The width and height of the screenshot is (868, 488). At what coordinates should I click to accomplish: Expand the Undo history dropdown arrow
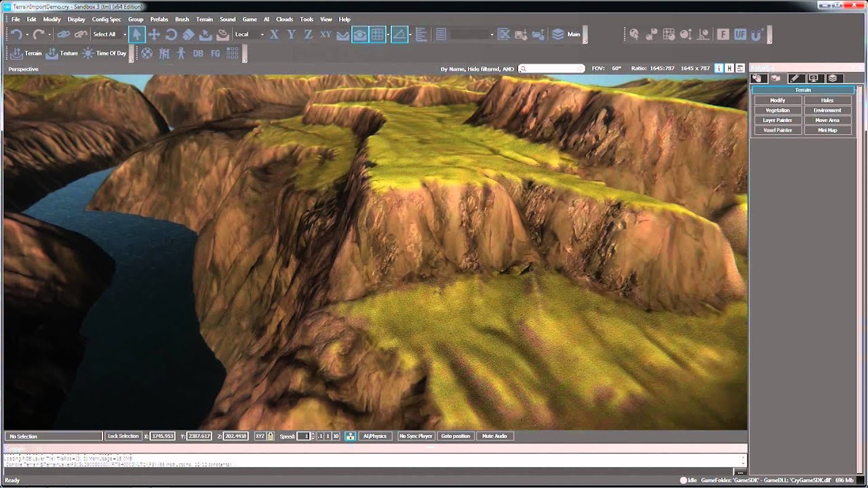(27, 35)
